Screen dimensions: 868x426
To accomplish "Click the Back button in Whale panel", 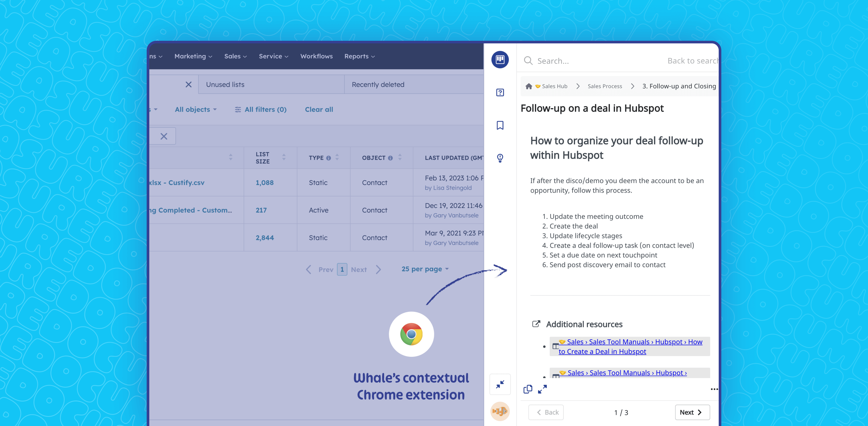I will (x=546, y=412).
